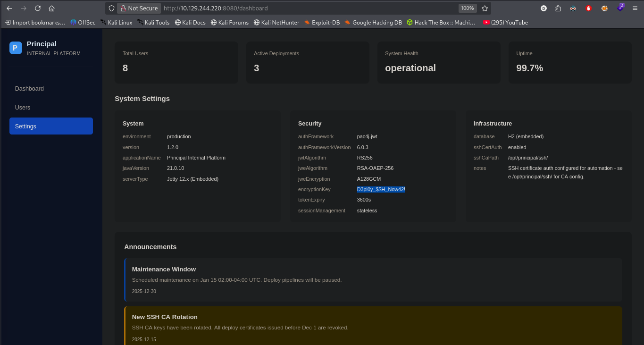Select Settings in the sidebar
The width and height of the screenshot is (644, 345).
[51, 126]
